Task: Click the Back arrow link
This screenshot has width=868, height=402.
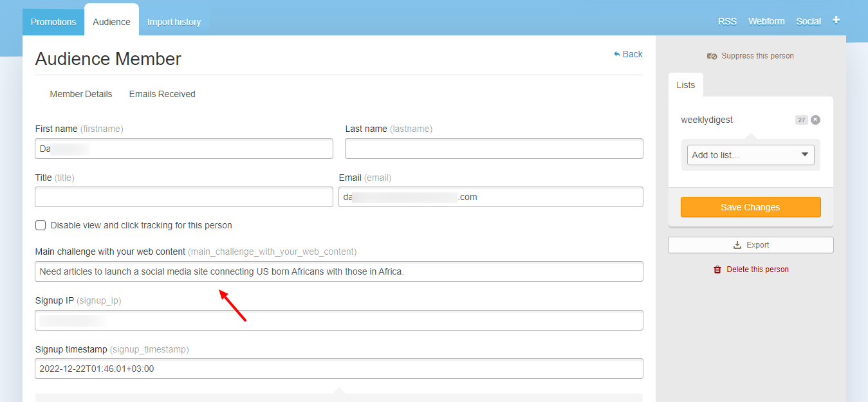Action: point(628,54)
